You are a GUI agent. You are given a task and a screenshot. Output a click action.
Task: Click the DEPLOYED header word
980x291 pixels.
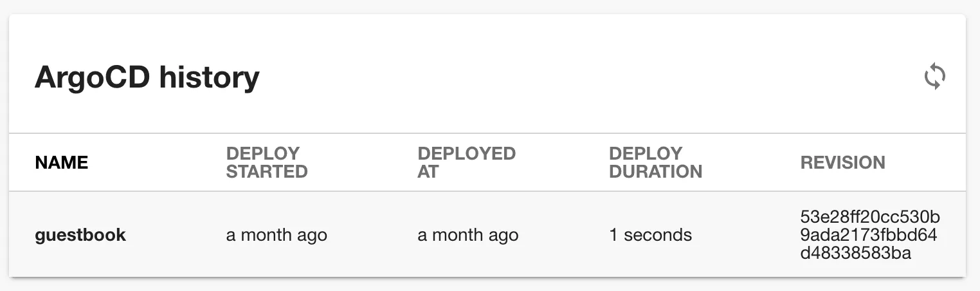(x=466, y=154)
